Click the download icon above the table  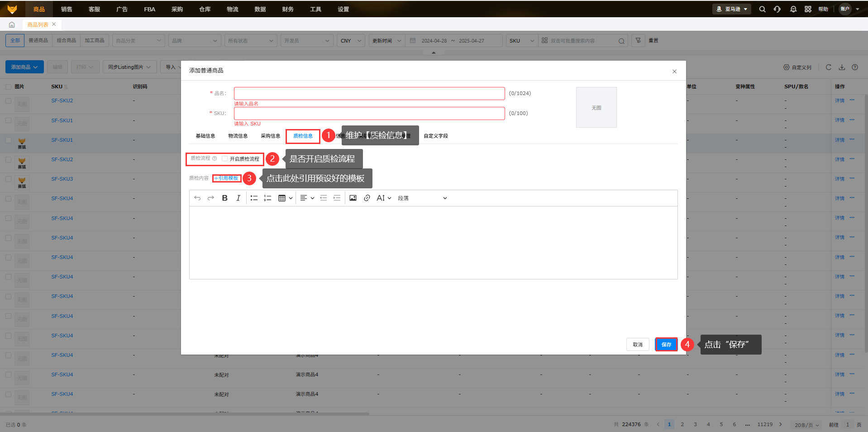[x=842, y=67]
